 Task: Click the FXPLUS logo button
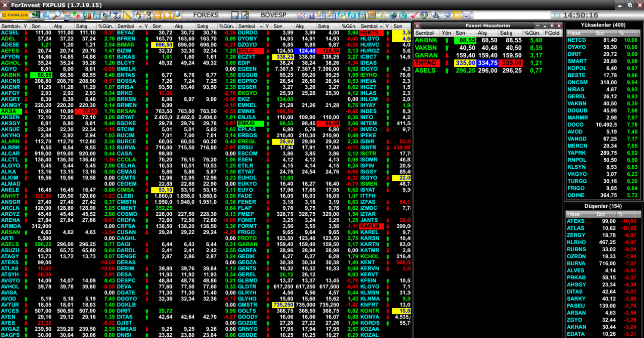tap(15, 15)
